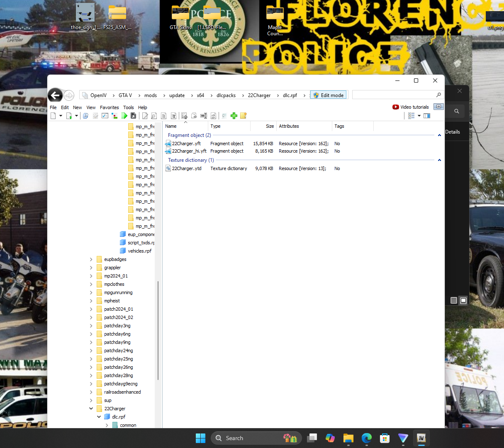Switch background window to list view
This screenshot has width=504, height=448.
tap(454, 300)
